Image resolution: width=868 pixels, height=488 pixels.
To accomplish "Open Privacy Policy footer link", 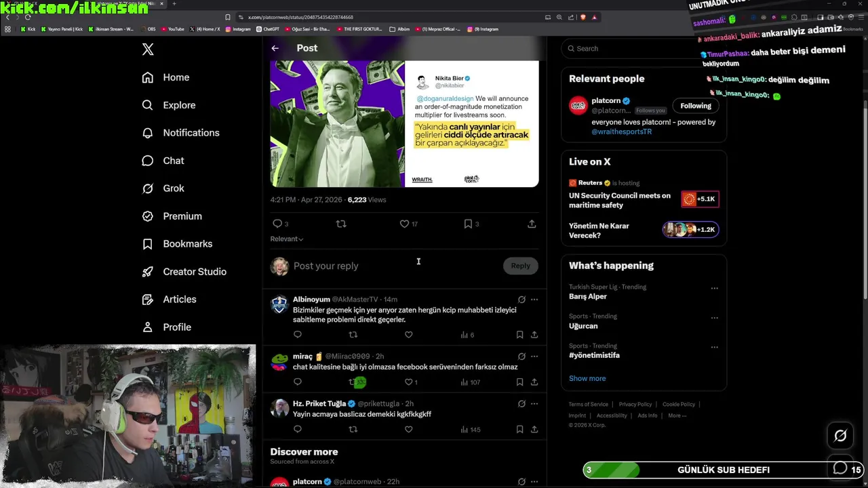I will click(635, 405).
